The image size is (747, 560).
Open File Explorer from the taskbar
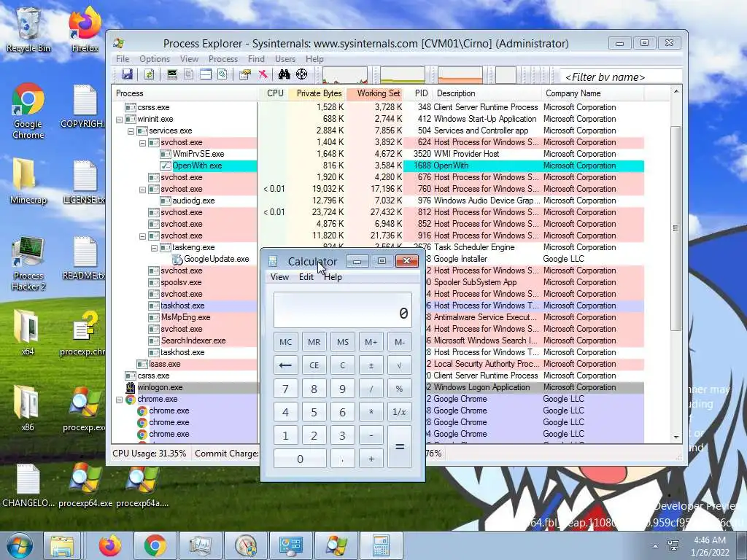coord(63,545)
